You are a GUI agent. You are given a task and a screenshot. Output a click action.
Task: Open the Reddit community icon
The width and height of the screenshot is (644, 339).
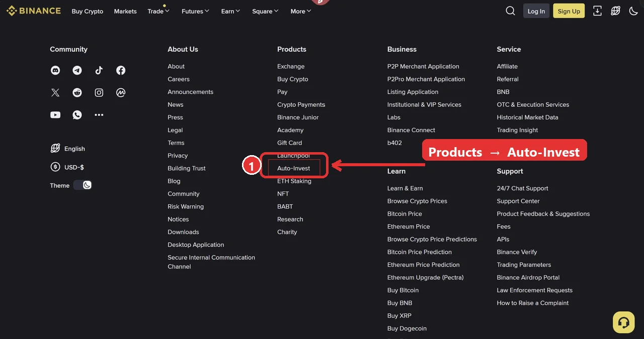coord(77,93)
